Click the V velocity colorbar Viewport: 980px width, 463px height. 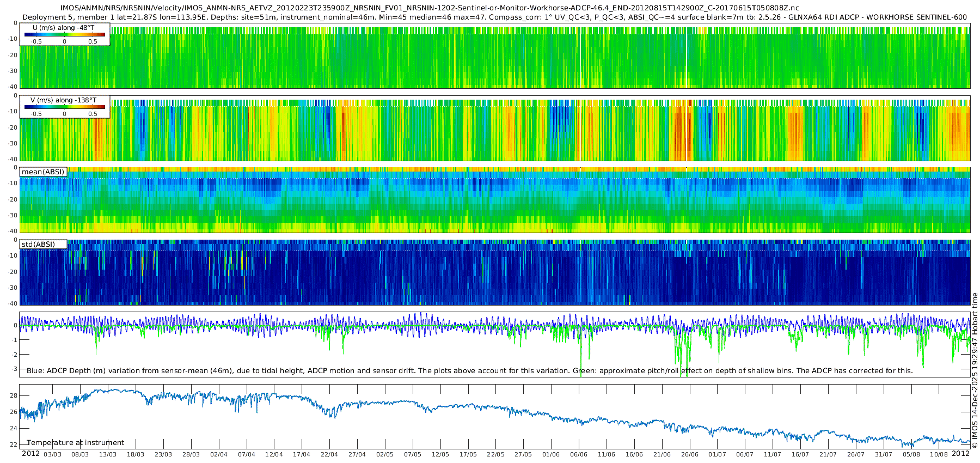(x=64, y=107)
